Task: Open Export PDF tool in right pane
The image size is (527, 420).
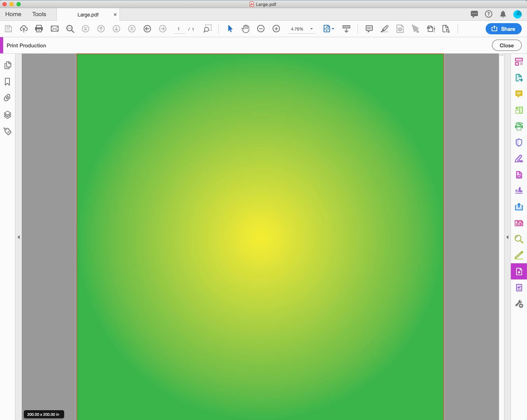Action: click(519, 78)
